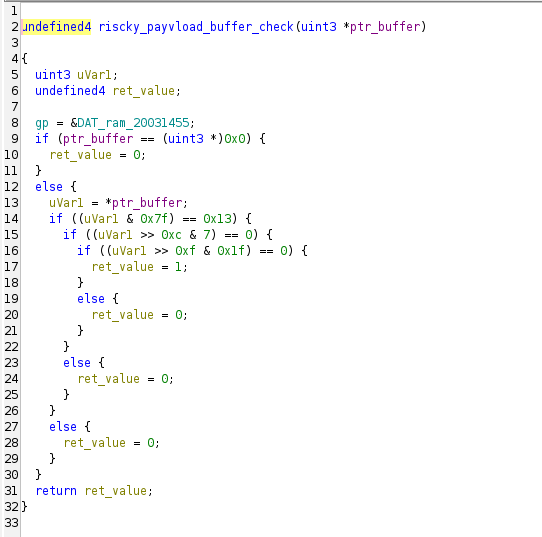Click the else keyword on line 27

pyautogui.click(x=63, y=427)
